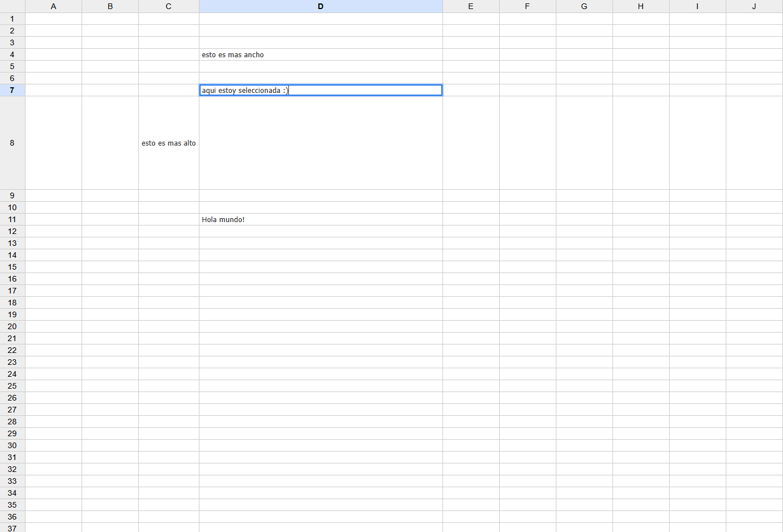The height and width of the screenshot is (532, 783).
Task: Select row 20 by its header
Action: (x=11, y=326)
